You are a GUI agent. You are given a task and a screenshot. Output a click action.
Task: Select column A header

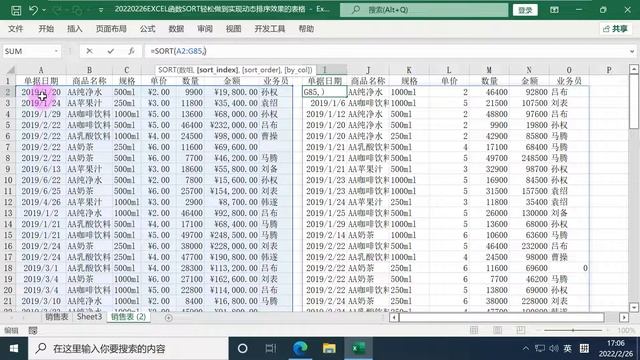pyautogui.click(x=41, y=70)
